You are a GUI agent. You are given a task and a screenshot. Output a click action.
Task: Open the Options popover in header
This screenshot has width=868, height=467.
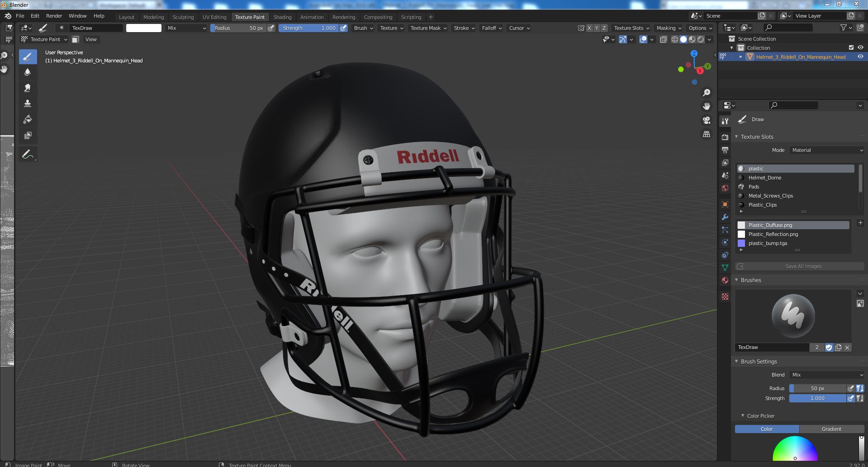(x=700, y=28)
